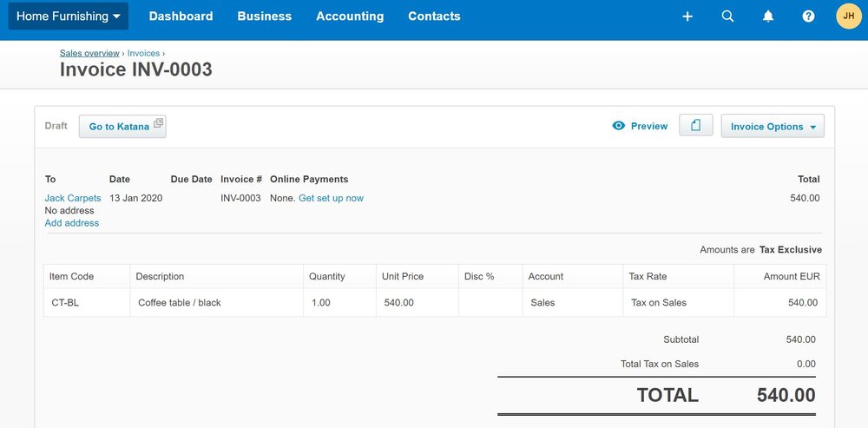Open the Jack Carpets contact link
This screenshot has height=428, width=868.
point(73,198)
